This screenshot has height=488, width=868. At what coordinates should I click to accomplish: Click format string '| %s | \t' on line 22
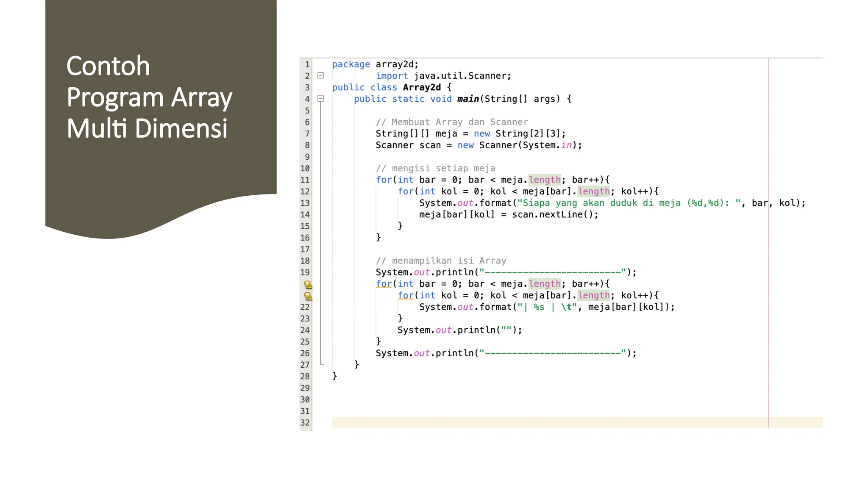pos(547,307)
